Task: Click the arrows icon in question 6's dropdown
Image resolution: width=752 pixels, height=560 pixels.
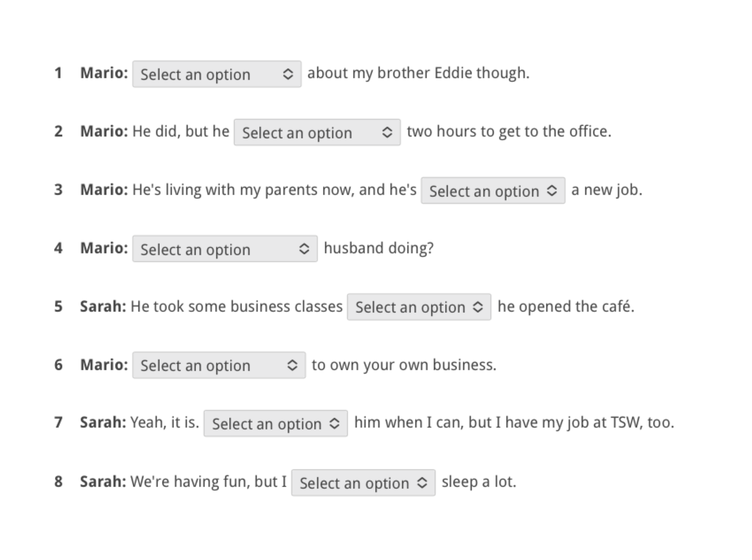Action: 292,365
